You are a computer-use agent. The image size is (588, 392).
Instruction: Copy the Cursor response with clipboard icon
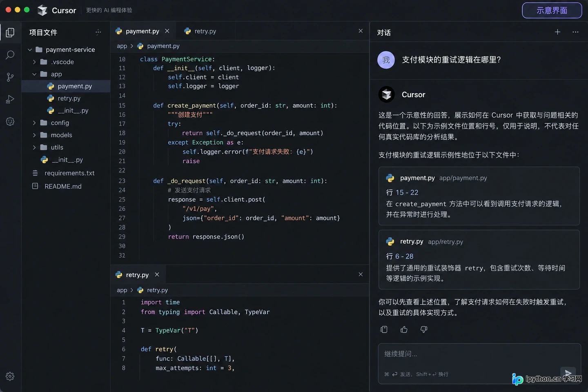pos(384,330)
